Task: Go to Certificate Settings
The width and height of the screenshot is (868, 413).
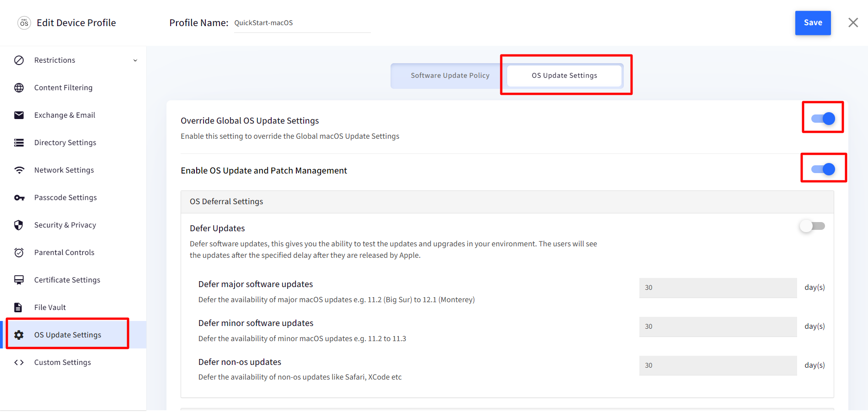Action: tap(73, 280)
